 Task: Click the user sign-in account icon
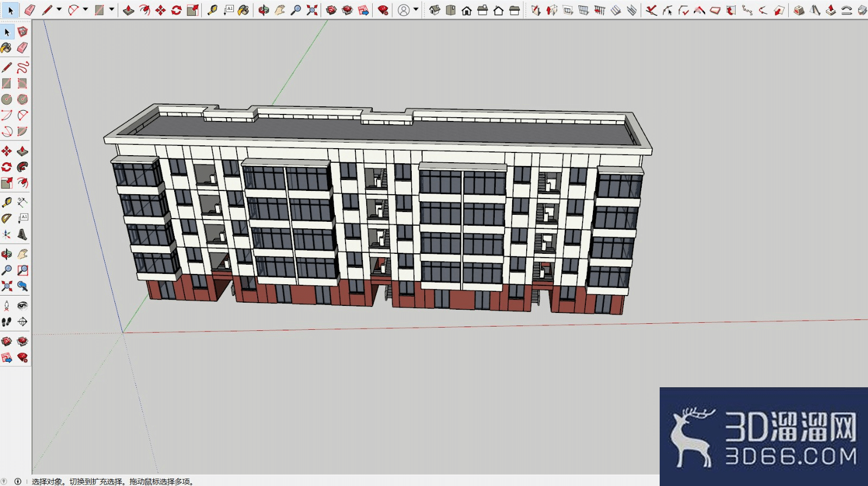[x=404, y=10]
